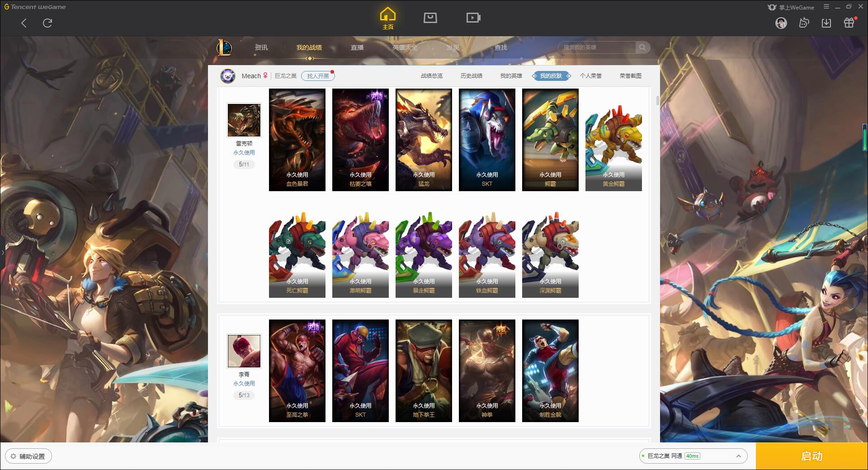The height and width of the screenshot is (470, 868).
Task: Click the 5/11 skin count badge
Action: coord(244,164)
